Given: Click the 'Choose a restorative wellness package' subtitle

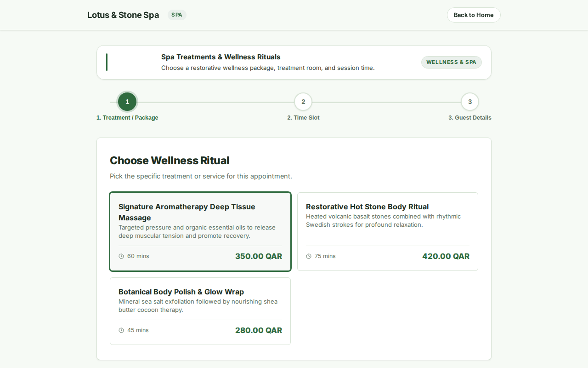Looking at the screenshot, I should (268, 68).
